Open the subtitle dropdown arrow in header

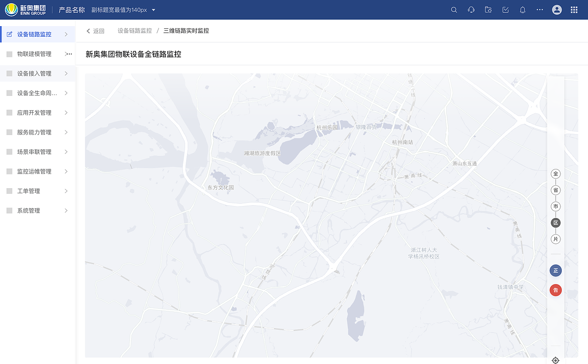[153, 10]
